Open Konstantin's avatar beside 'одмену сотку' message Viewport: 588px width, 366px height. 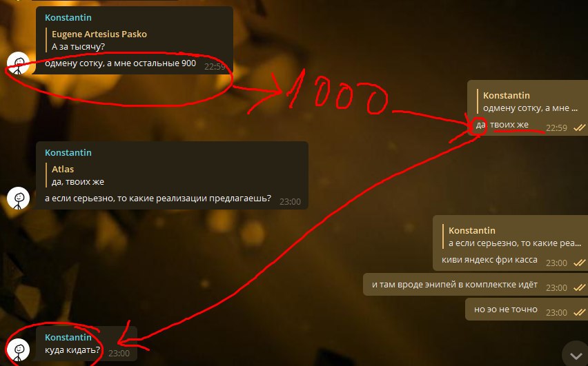point(18,63)
